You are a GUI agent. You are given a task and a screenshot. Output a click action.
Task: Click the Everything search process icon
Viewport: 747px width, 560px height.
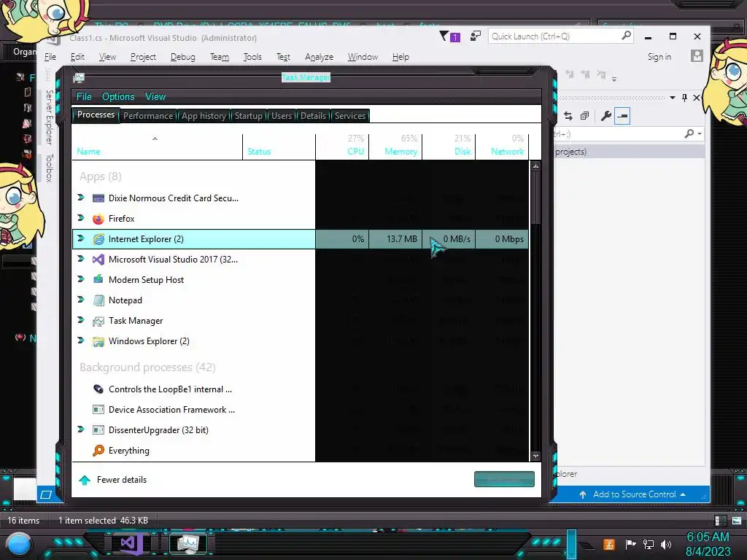(98, 451)
